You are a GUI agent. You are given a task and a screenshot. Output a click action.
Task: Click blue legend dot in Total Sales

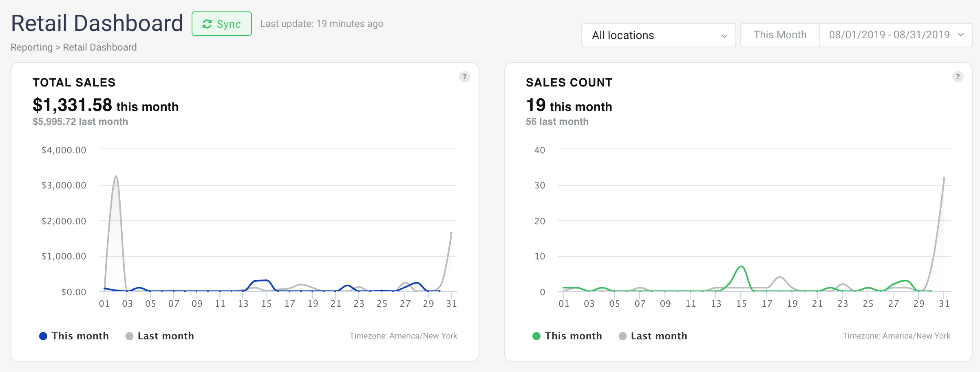(43, 336)
